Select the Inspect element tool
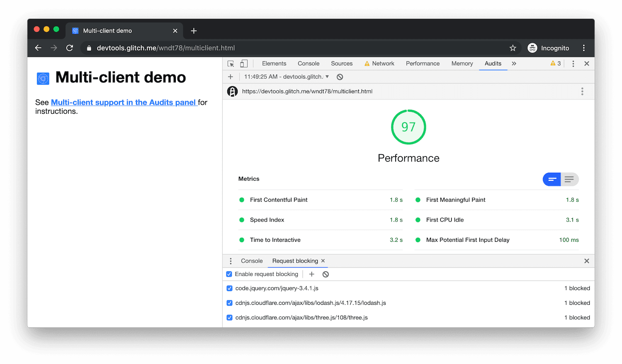 [x=231, y=63]
